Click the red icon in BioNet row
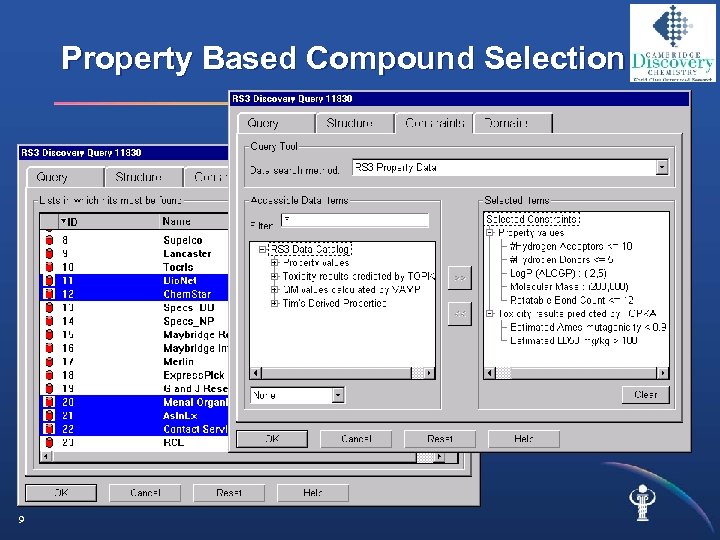The height and width of the screenshot is (540, 720). click(x=49, y=280)
